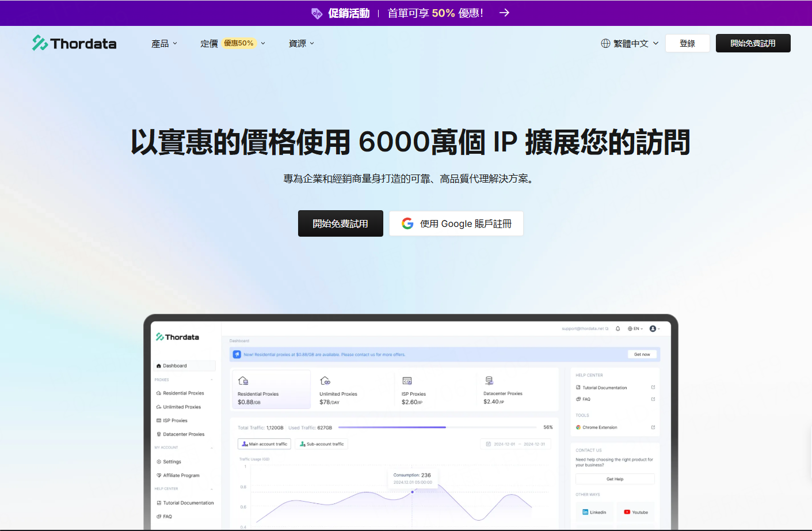Screen dimensions: 812x531
Task: Click the Consumption: 236 chart tooltip
Action: point(412,478)
